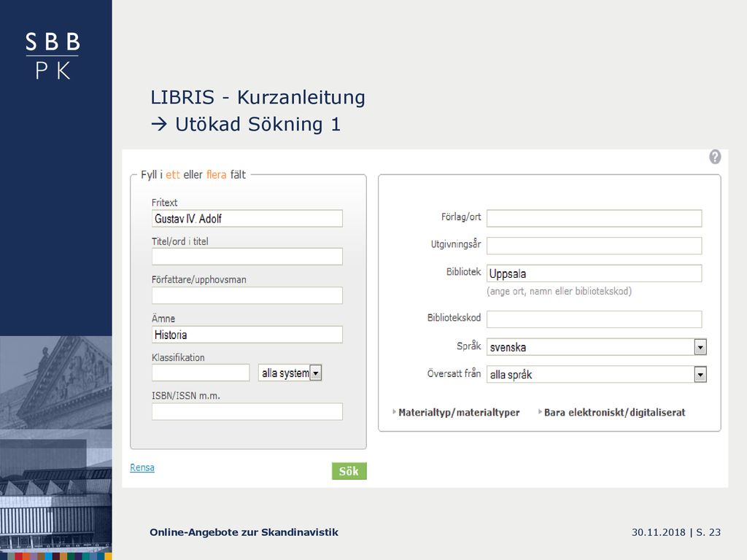Image resolution: width=747 pixels, height=560 pixels.
Task: Expand Bara elektroniskt/digitaliserat section
Action: point(612,413)
